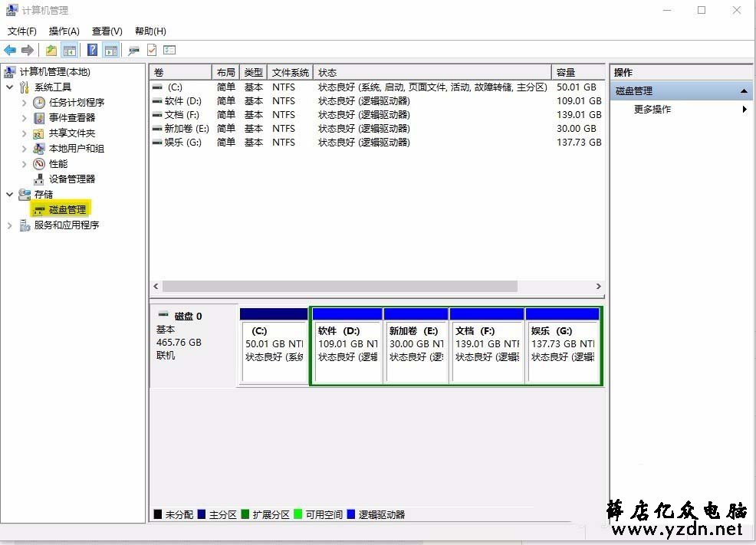
Task: Sort by the 状态 column header
Action: (x=432, y=72)
